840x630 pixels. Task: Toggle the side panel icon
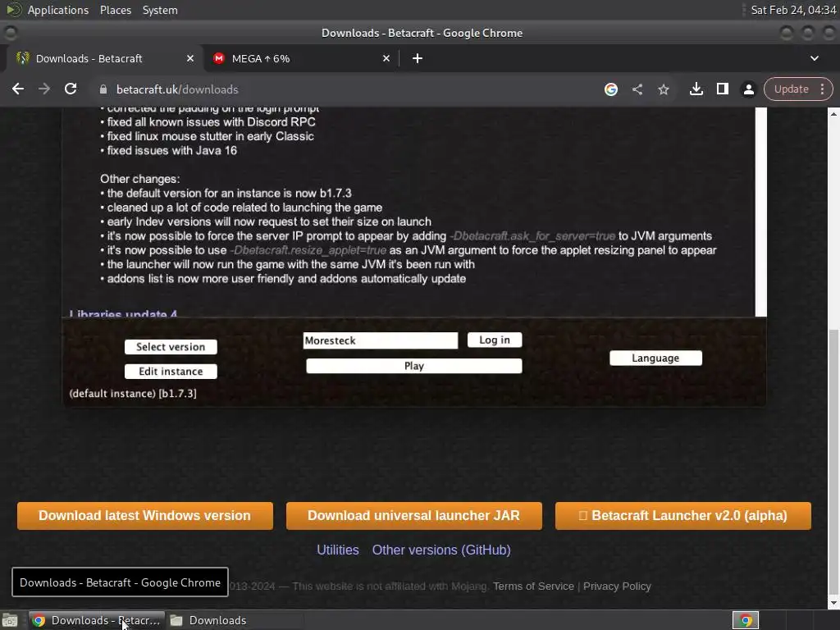pyautogui.click(x=722, y=89)
